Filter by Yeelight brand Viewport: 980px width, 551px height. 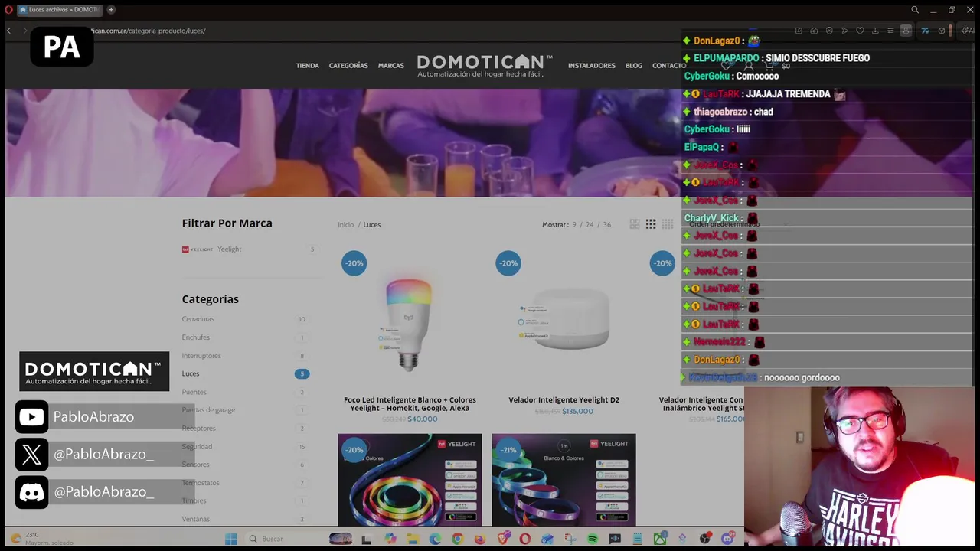tap(229, 249)
